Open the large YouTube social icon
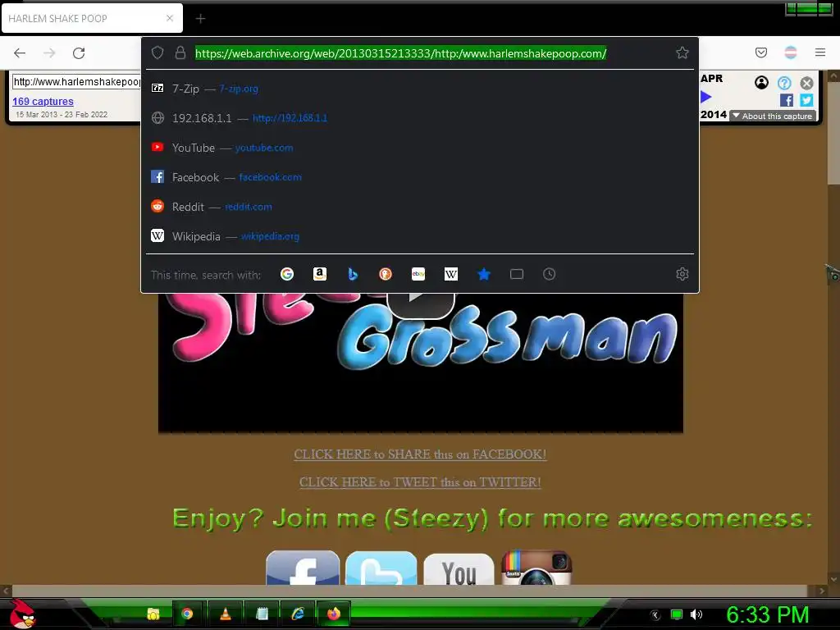 459,568
